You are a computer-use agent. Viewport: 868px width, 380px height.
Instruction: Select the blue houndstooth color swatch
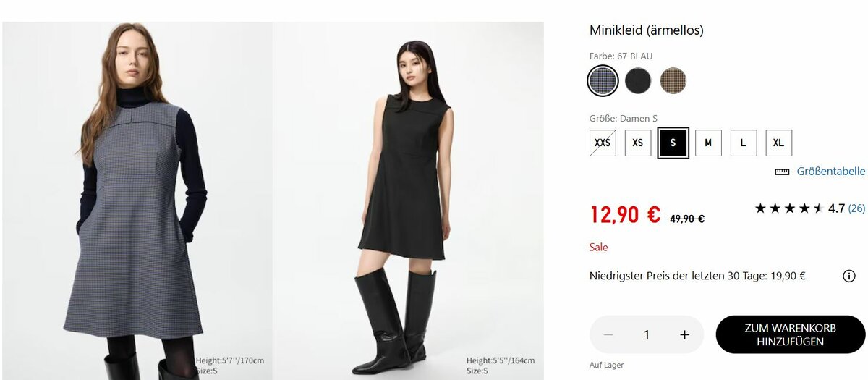click(x=603, y=80)
